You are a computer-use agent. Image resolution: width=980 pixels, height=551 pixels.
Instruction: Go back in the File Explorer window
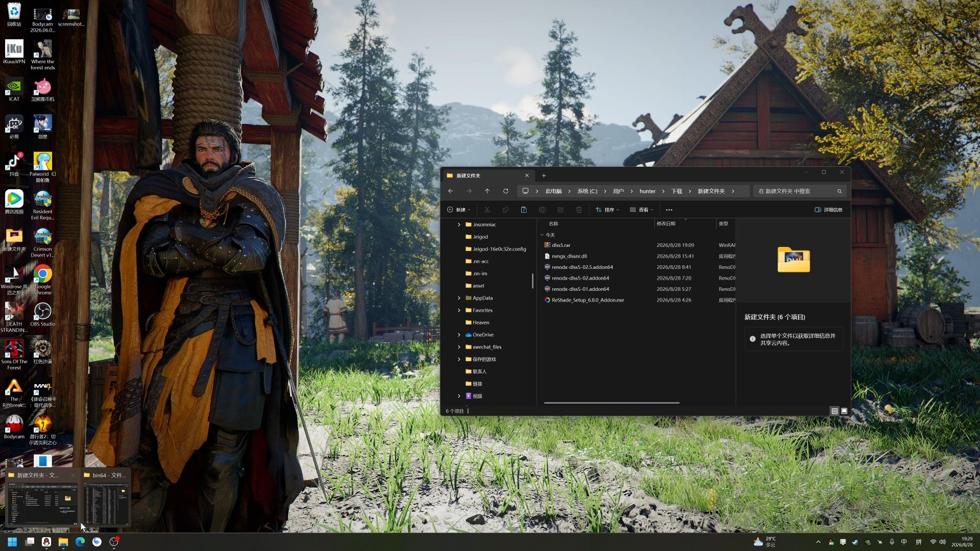coord(451,191)
